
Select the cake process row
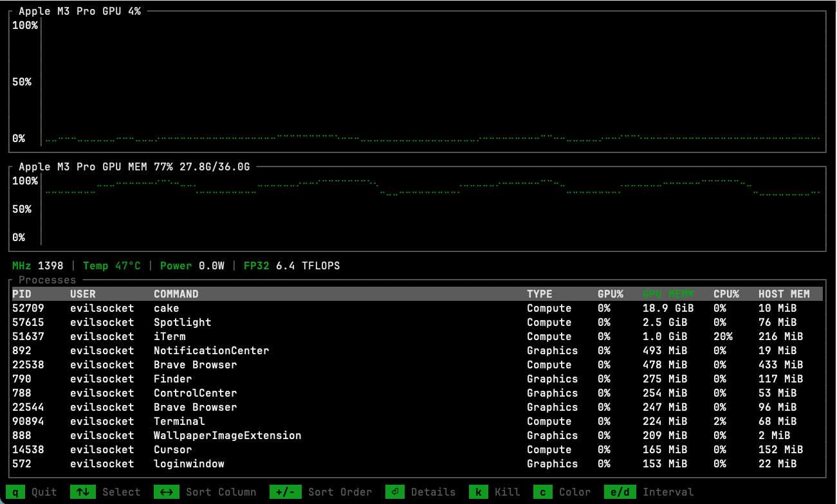click(418, 308)
